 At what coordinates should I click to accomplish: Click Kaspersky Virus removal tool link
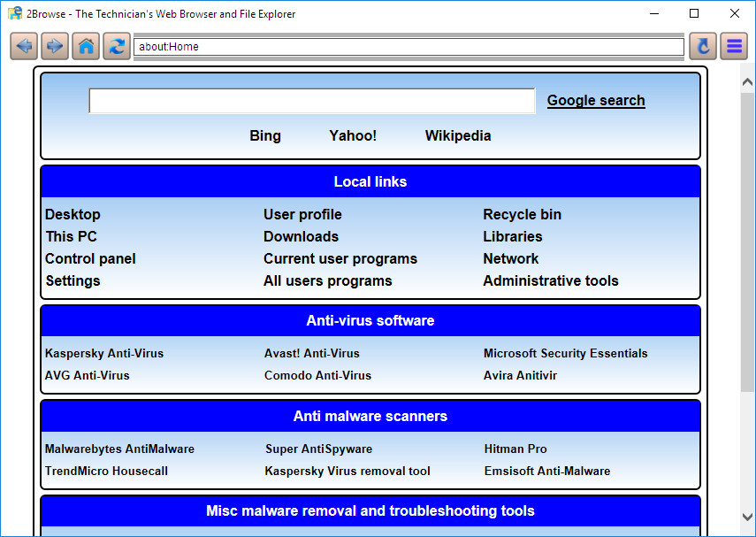tap(347, 471)
